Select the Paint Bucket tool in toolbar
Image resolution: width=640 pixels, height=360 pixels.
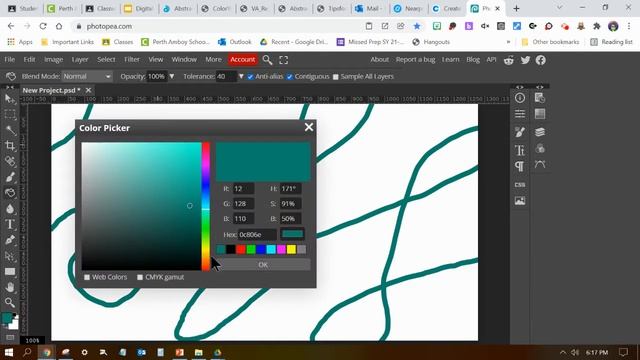(x=10, y=193)
